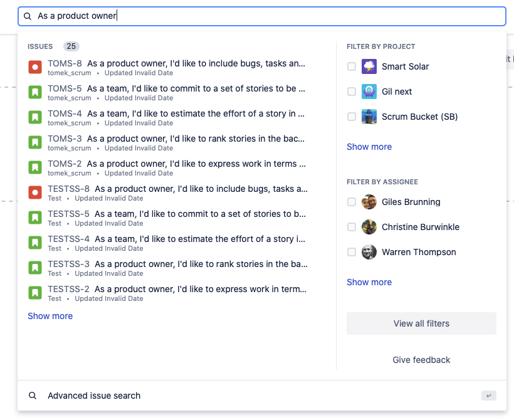The height and width of the screenshot is (420, 514).
Task: Check the Smart Solar project filter
Action: pos(352,66)
